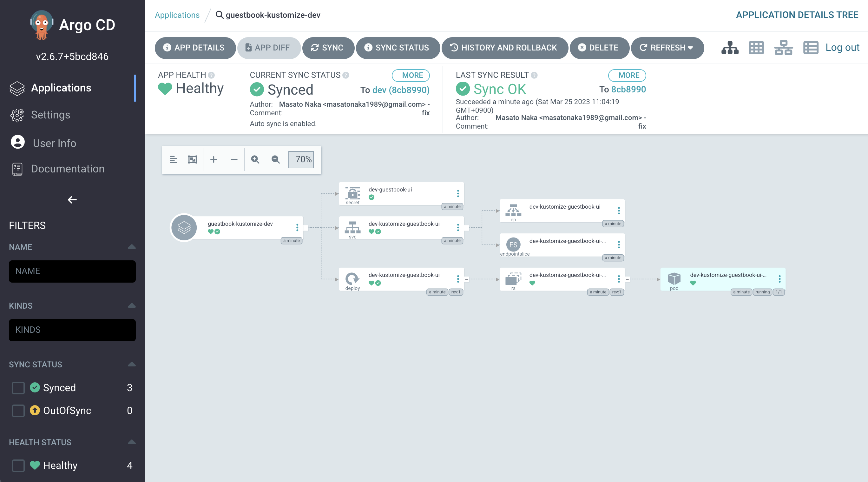Collapse children of rs replicaset node
This screenshot has width=868, height=482.
(627, 279)
